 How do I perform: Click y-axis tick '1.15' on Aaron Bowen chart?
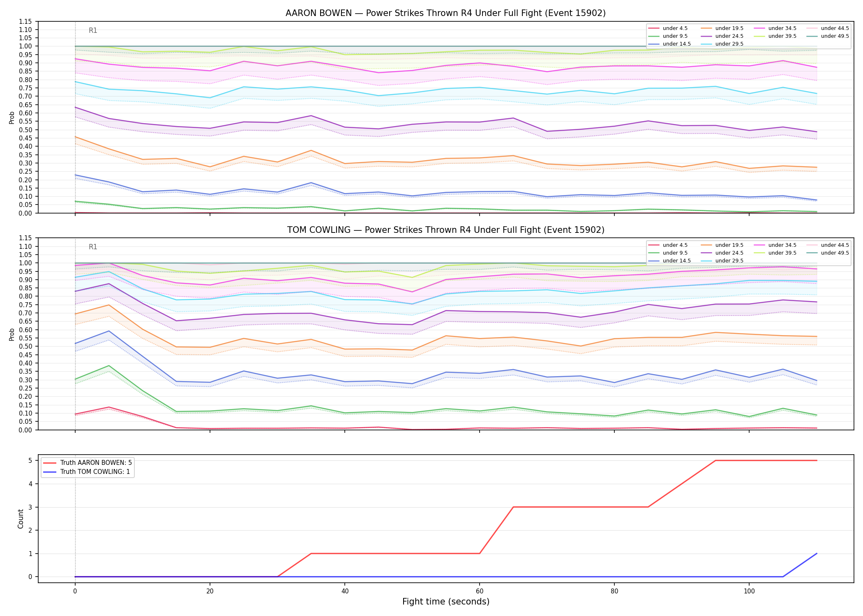26,21
